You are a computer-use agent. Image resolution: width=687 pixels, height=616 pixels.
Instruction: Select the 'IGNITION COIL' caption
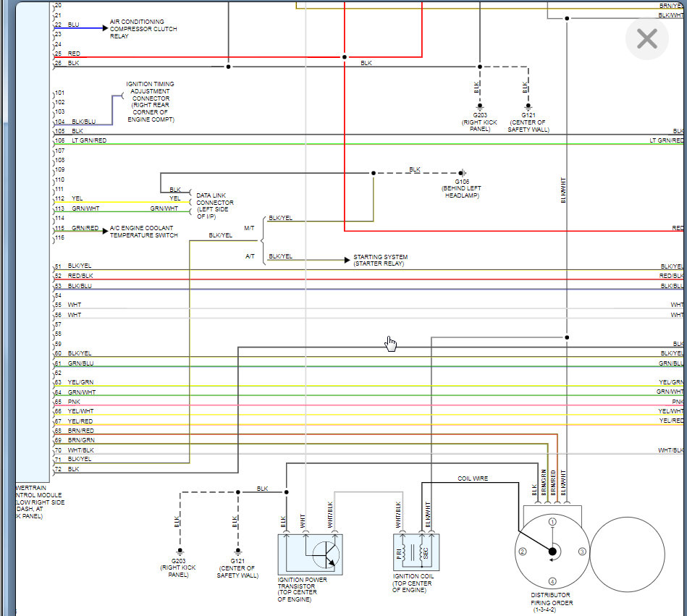point(413,583)
